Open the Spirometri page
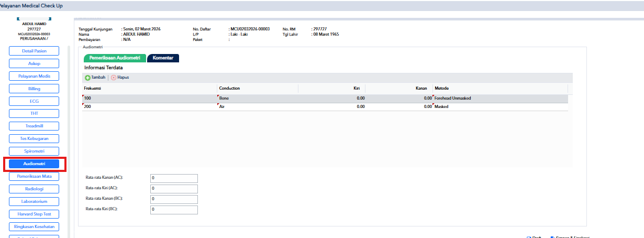This screenshot has width=644, height=238. point(34,151)
